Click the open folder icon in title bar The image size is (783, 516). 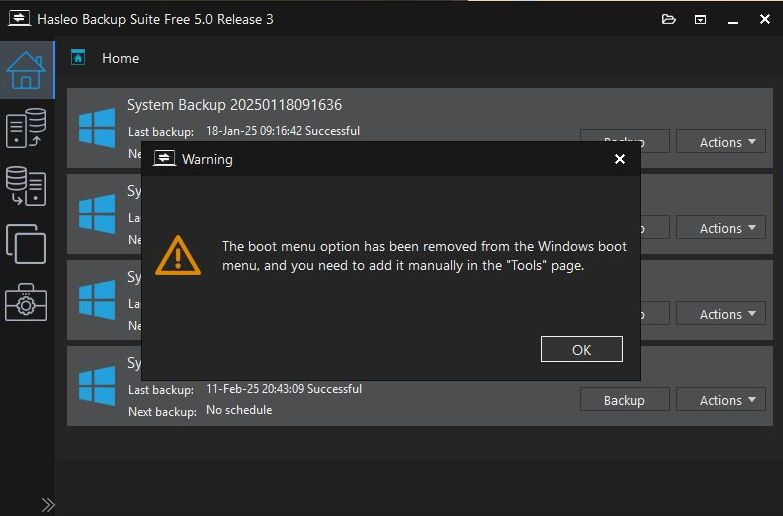coord(669,19)
